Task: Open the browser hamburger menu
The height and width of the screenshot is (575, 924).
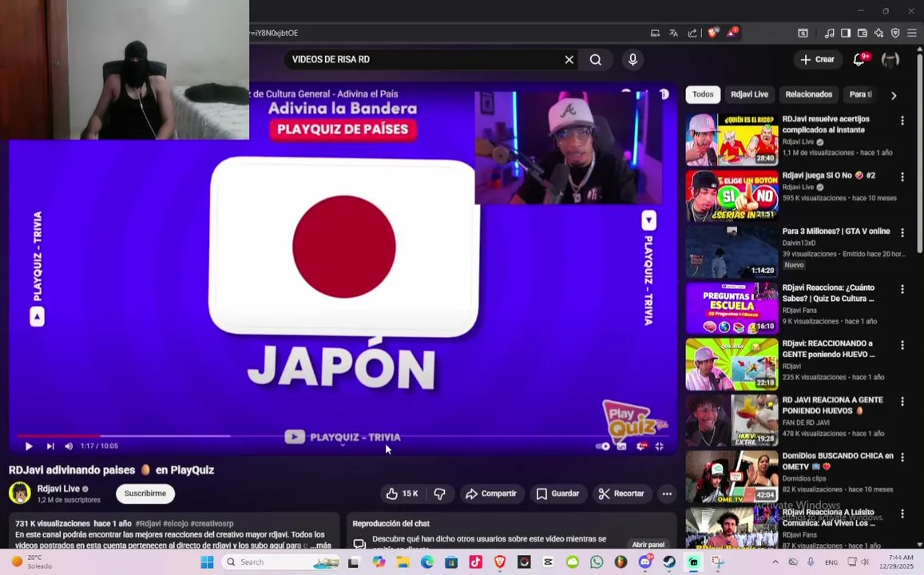Action: click(912, 33)
